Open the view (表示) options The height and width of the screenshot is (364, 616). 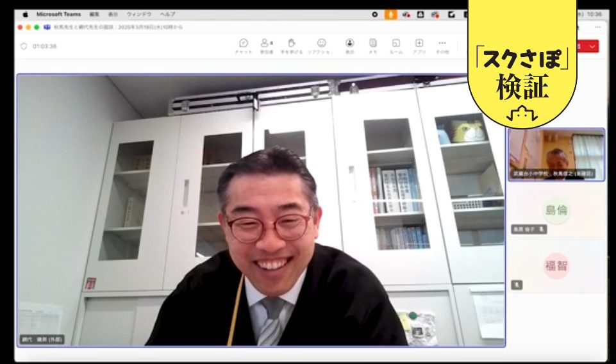[349, 45]
